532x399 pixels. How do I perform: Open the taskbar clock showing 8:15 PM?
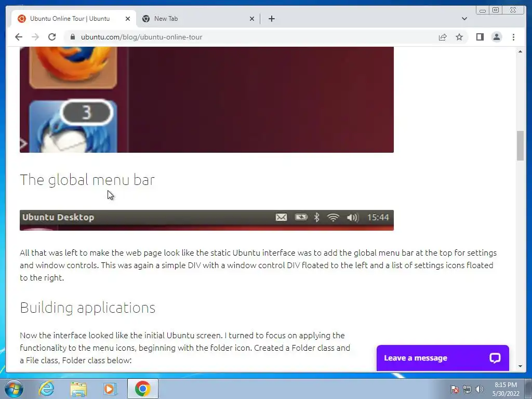(x=506, y=389)
